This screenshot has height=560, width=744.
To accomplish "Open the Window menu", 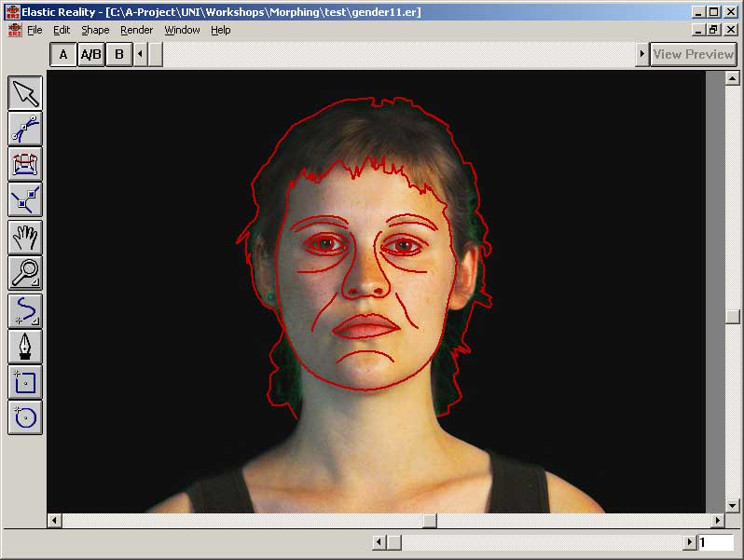I will tap(182, 30).
